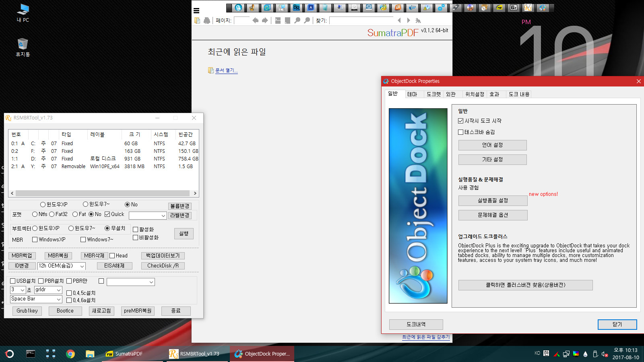Click the start button circle on taskbar
Screen dimensions: 644x362
pos(10,354)
